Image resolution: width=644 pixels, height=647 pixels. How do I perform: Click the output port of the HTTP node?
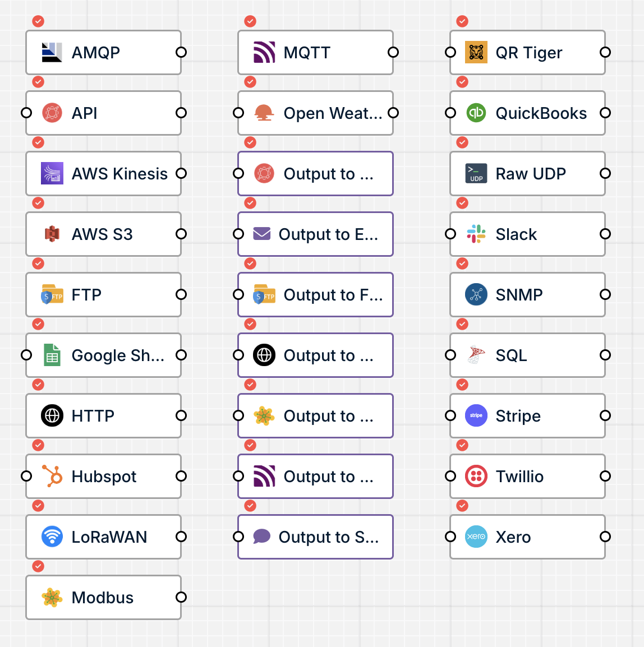pos(181,415)
